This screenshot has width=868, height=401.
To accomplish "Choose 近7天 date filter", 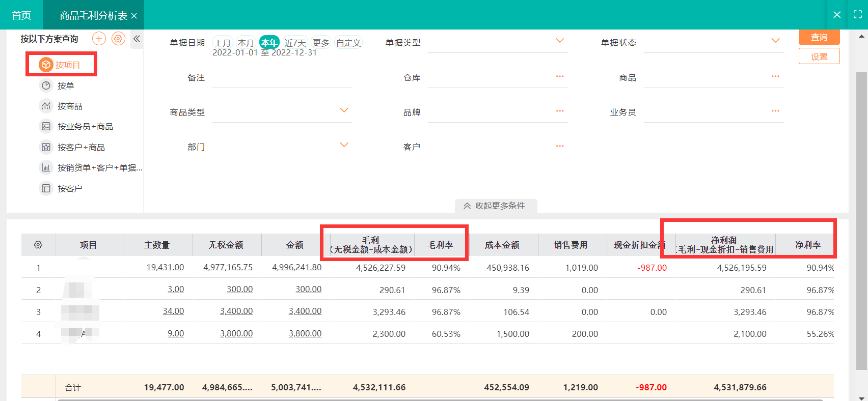I will 295,43.
